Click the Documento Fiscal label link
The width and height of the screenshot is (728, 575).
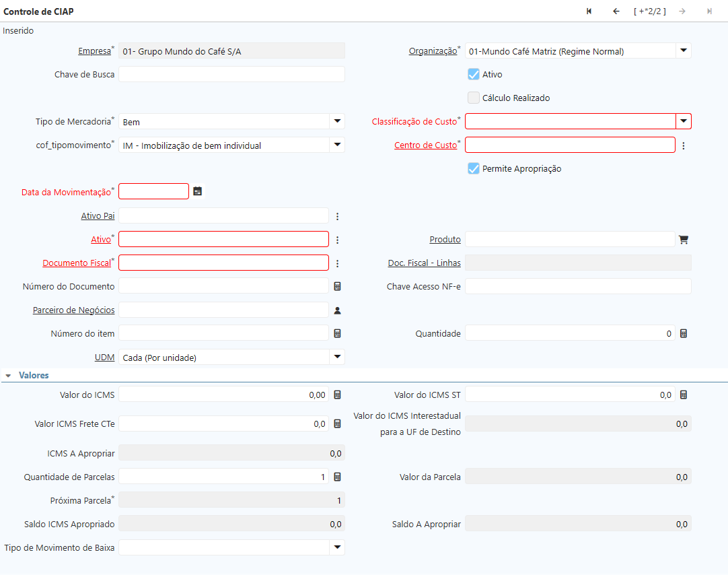tap(76, 263)
